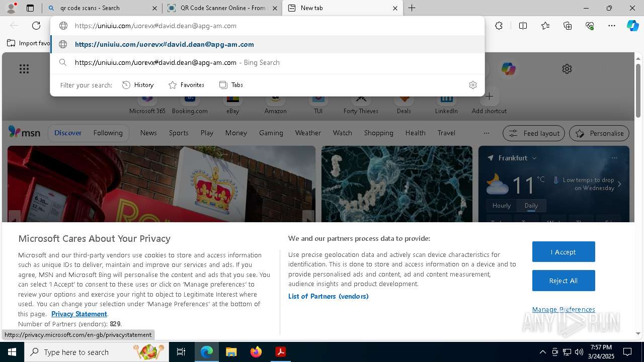Switch weather view to Hourly

502,206
